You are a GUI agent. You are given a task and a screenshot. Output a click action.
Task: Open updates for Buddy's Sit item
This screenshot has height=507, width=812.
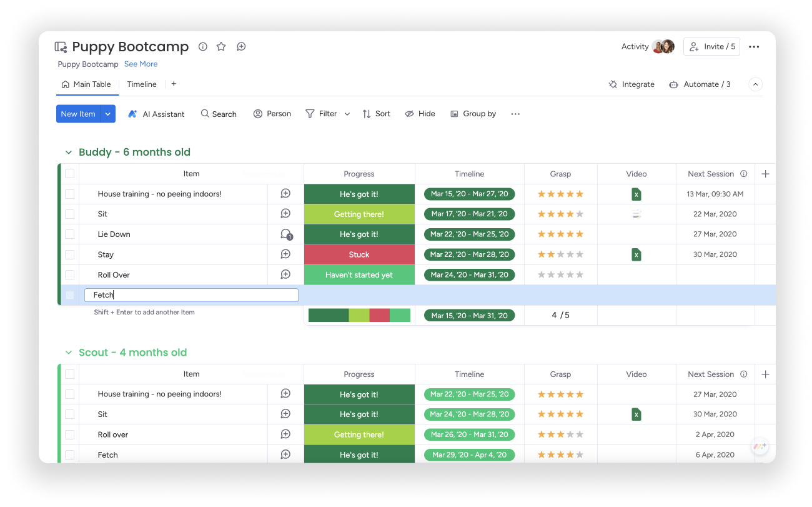(285, 214)
